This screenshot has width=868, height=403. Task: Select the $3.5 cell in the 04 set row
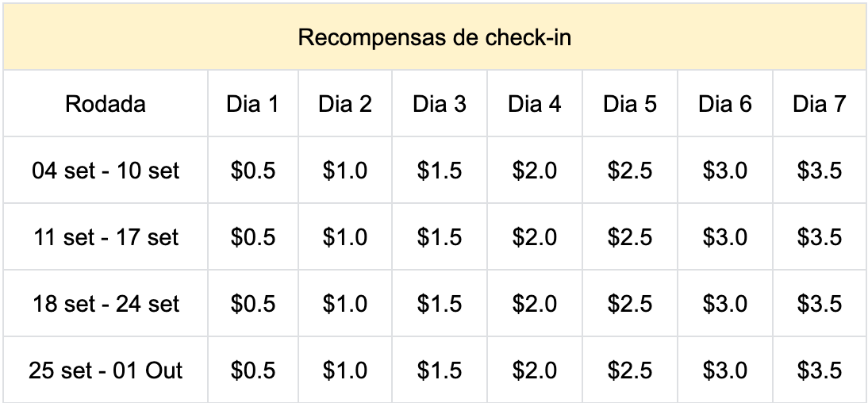point(820,171)
